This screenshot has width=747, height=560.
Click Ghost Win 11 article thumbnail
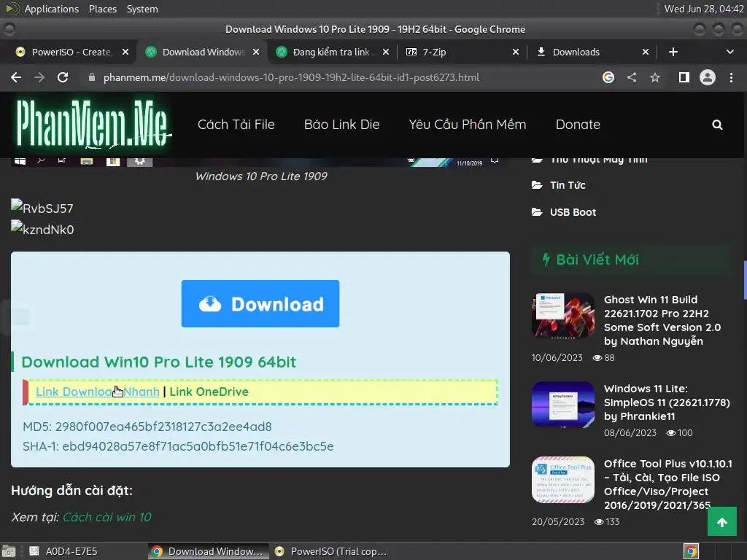(563, 315)
